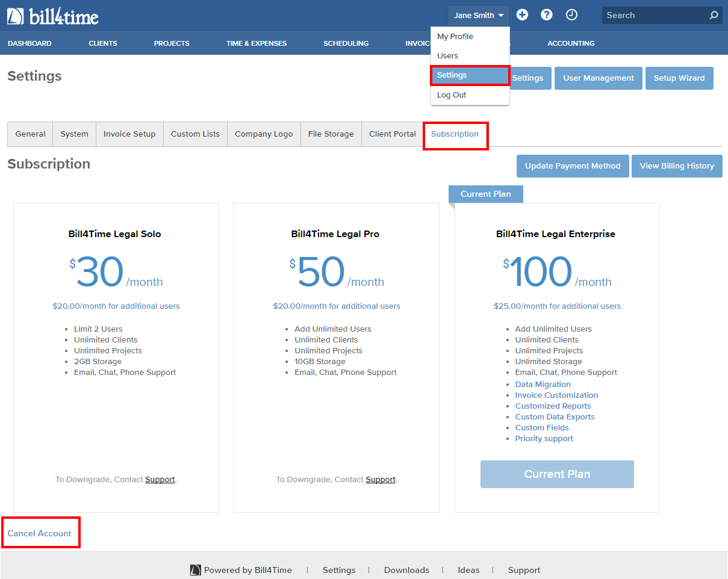This screenshot has width=728, height=579.
Task: Choose Users from the user menu
Action: point(470,56)
